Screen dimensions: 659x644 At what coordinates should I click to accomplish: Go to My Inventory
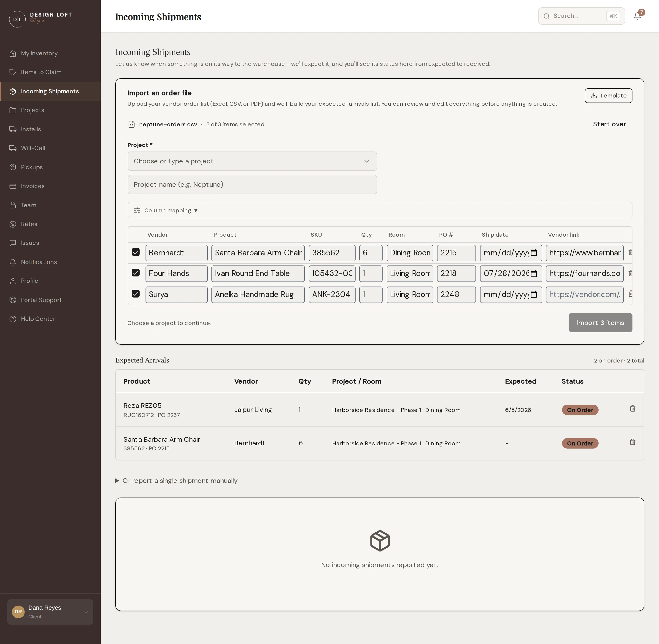[x=50, y=54]
